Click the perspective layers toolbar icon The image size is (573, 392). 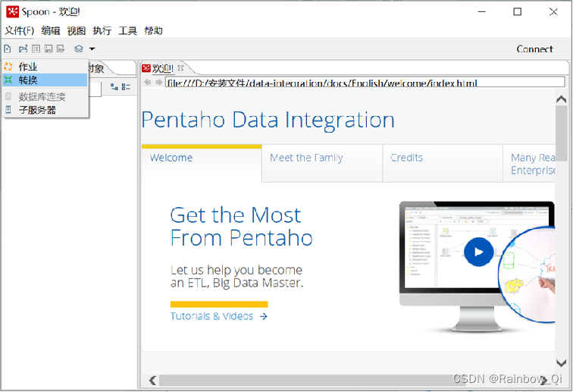tap(79, 49)
